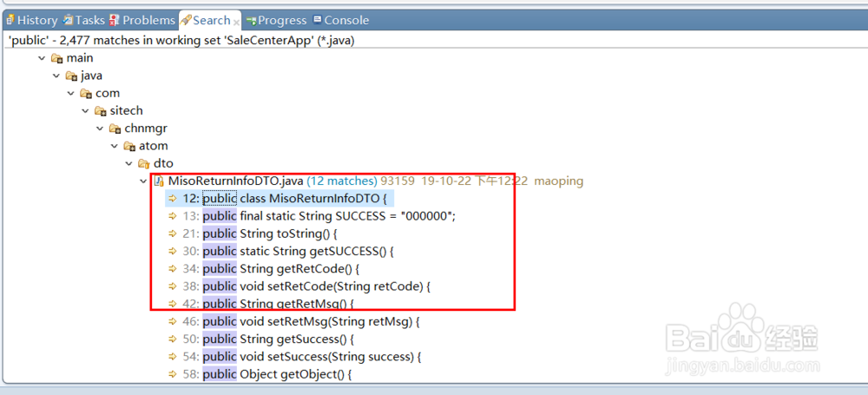Click the sitech package icon

[x=100, y=111]
